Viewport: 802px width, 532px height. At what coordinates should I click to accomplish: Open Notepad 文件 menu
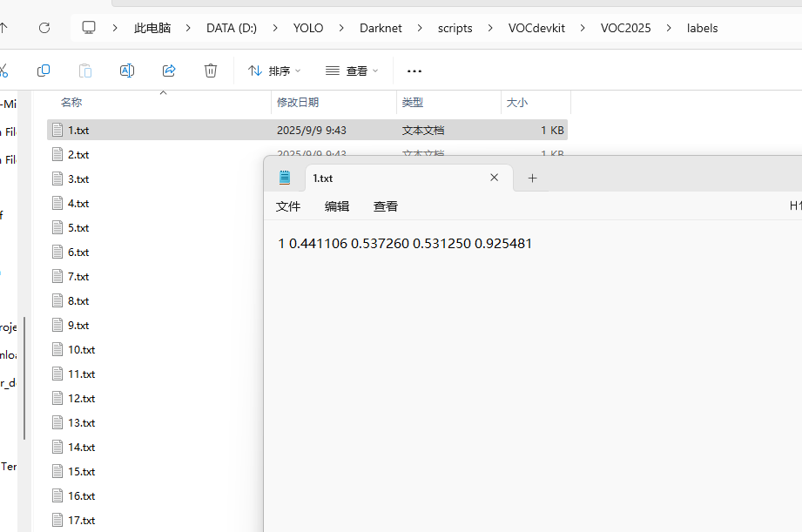coord(288,206)
